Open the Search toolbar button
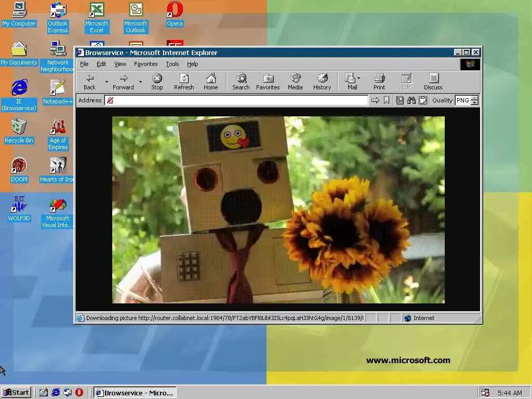The height and width of the screenshot is (399, 532). pyautogui.click(x=241, y=82)
